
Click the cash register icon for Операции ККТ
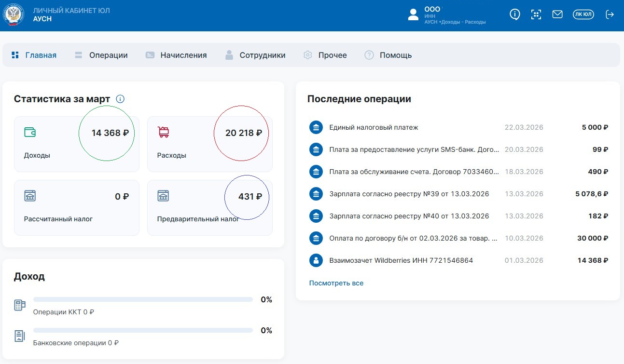20,305
